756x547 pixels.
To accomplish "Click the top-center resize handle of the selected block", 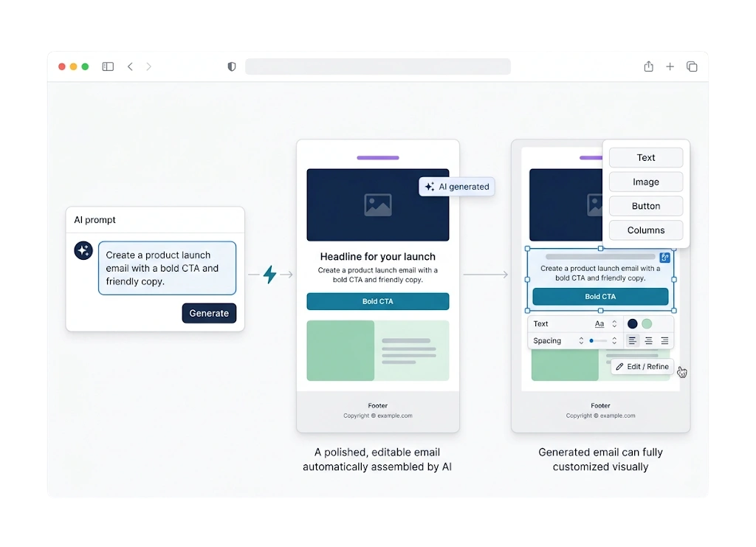I will point(600,249).
